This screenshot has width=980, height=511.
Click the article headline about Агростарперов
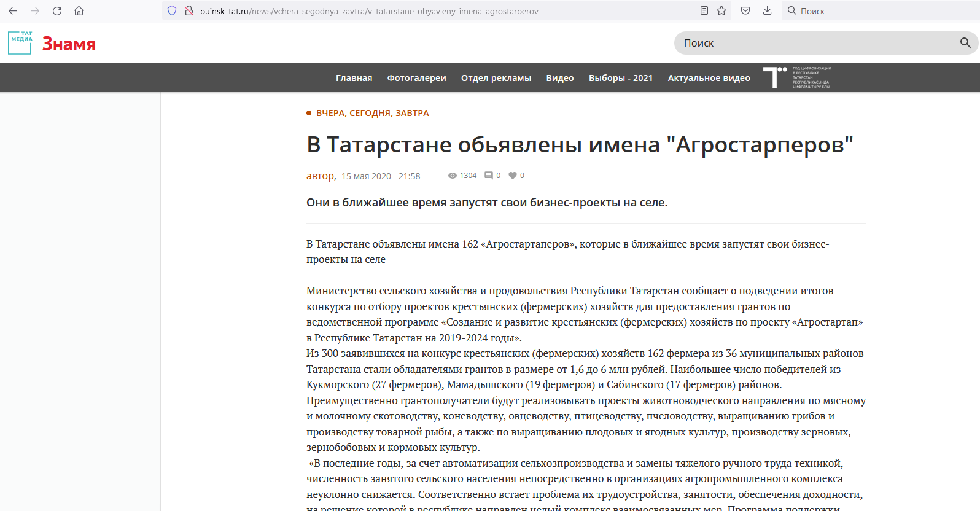[580, 145]
